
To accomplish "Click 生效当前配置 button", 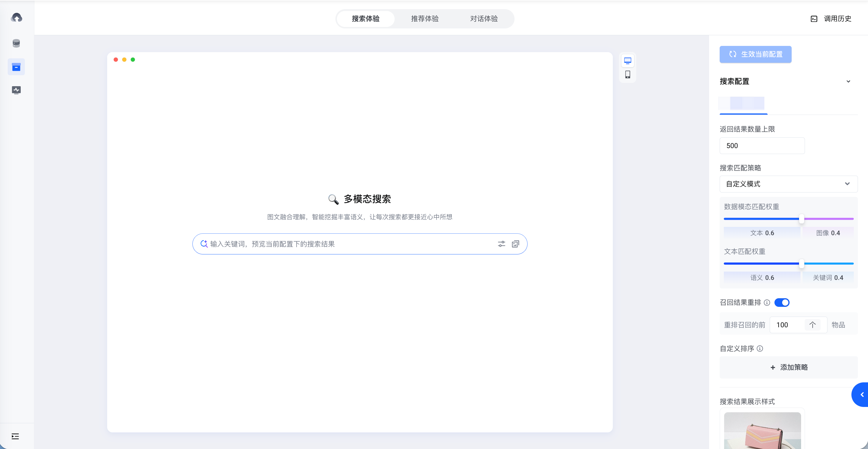I will (x=755, y=54).
